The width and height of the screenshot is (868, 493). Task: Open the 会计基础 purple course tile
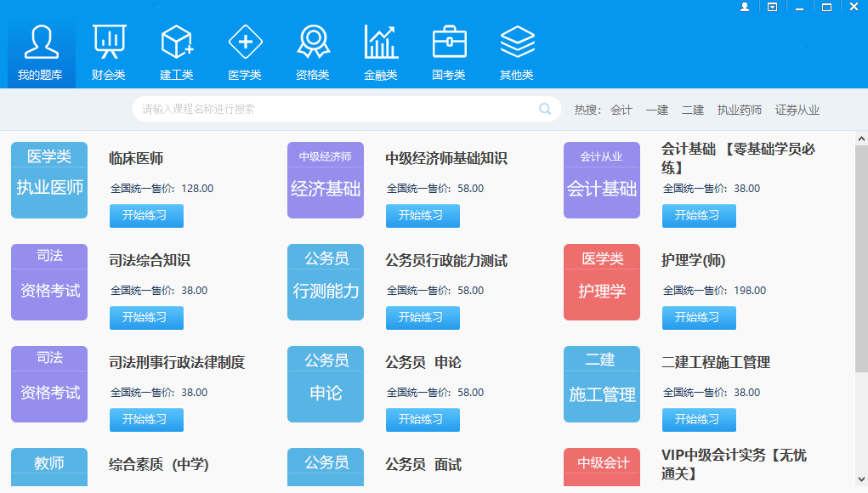(602, 180)
